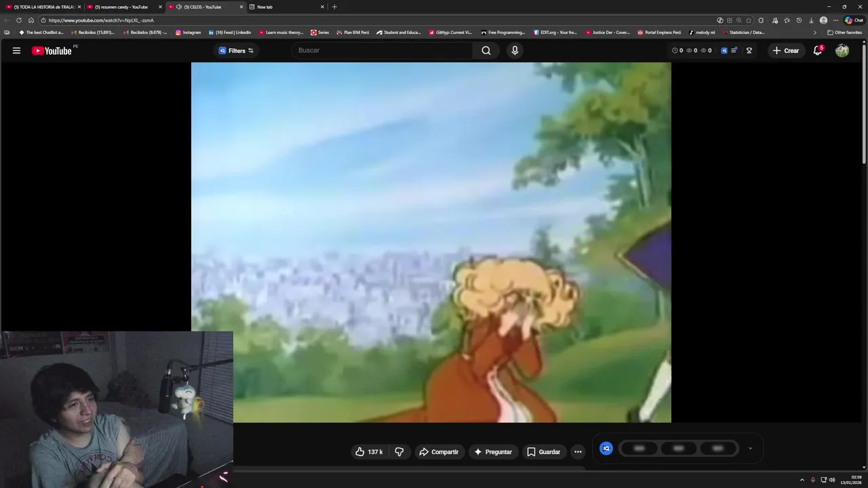This screenshot has height=488, width=868.
Task: Add this page to favorites star
Action: tap(749, 20)
